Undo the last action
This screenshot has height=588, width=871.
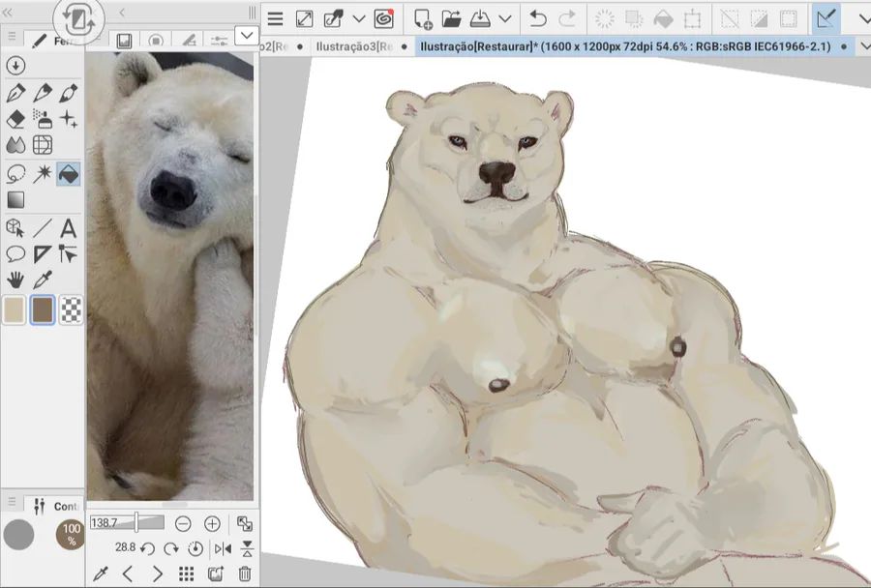[538, 19]
